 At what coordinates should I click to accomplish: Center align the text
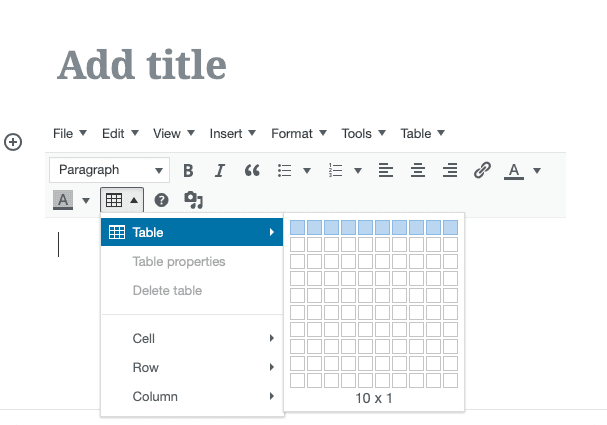pyautogui.click(x=418, y=170)
